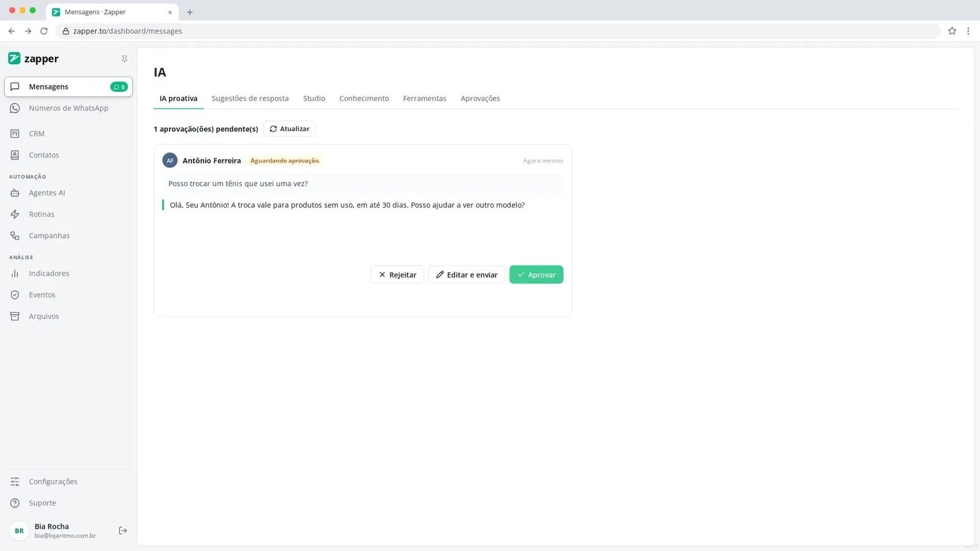Click the BR user avatar
The image size is (980, 551).
(x=20, y=531)
